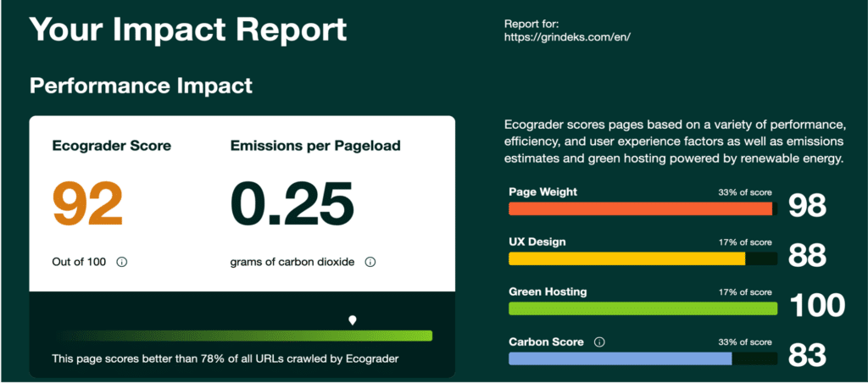868x383 pixels.
Task: Click the Carbon Score info icon
Action: point(599,342)
